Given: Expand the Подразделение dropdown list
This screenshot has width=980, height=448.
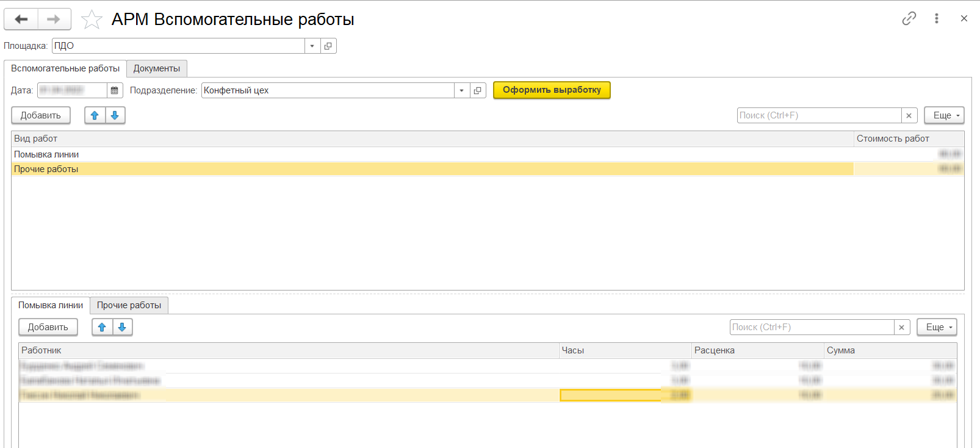Looking at the screenshot, I should pyautogui.click(x=461, y=90).
